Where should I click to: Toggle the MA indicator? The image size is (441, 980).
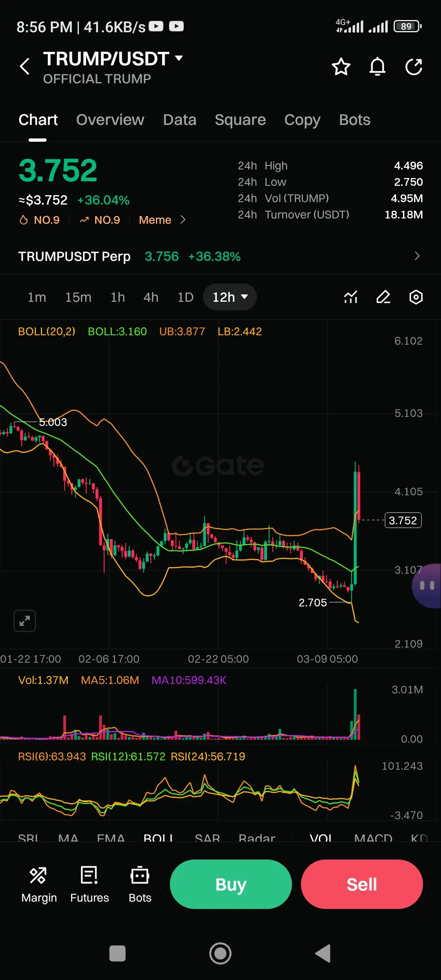pos(68,838)
